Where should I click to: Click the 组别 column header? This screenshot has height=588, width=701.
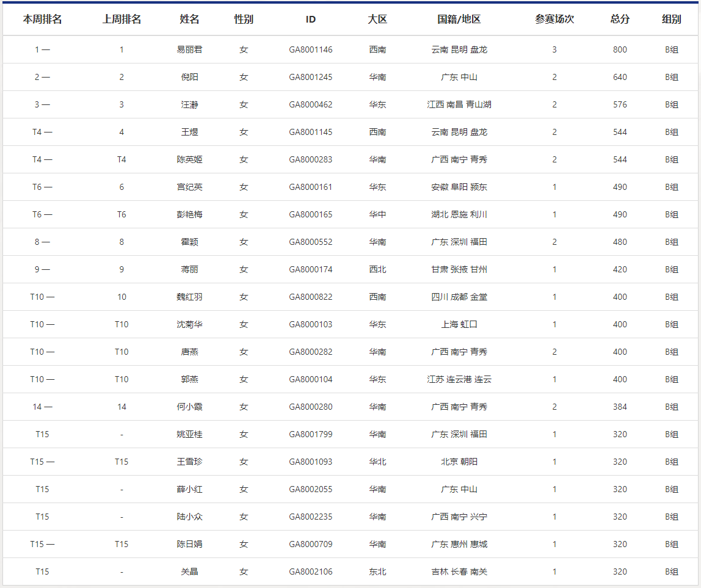(x=672, y=19)
